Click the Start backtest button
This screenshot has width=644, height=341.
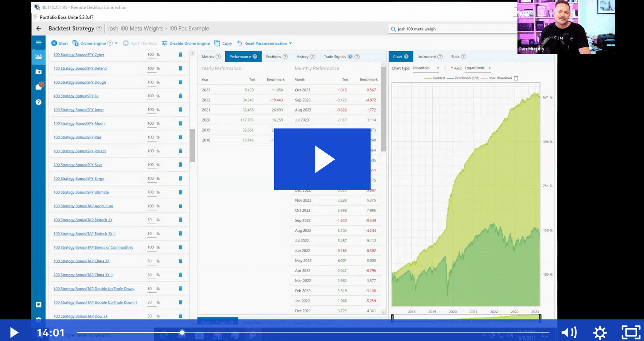pos(60,43)
